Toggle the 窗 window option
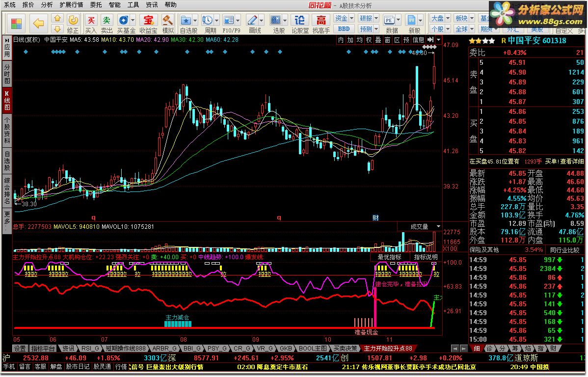588x377 pixels. pos(387,40)
